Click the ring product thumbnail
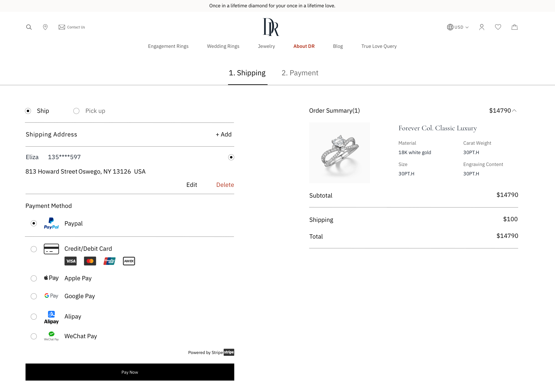The height and width of the screenshot is (392, 555). (x=339, y=152)
